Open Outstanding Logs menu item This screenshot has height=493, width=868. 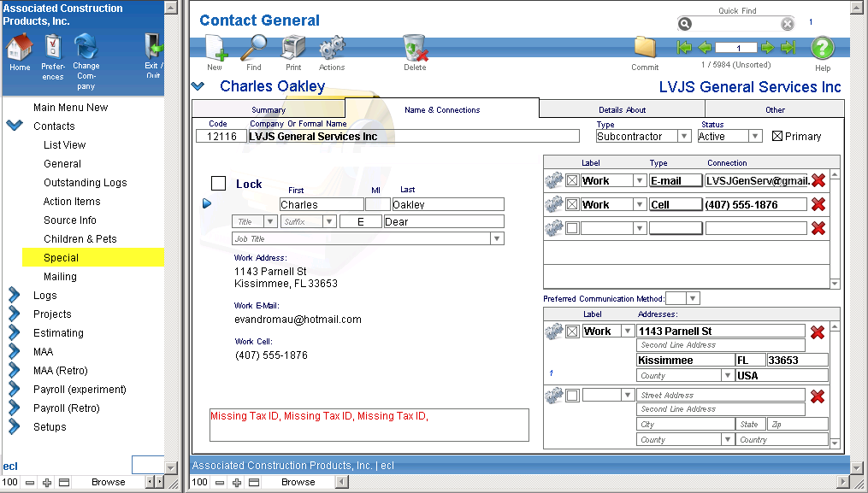[86, 183]
